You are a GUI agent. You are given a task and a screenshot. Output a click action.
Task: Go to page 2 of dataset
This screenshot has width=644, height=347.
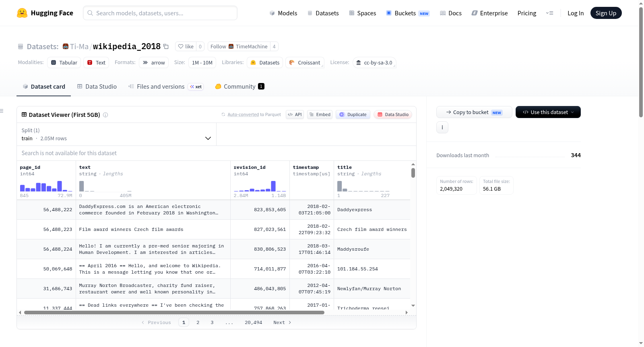(x=198, y=322)
